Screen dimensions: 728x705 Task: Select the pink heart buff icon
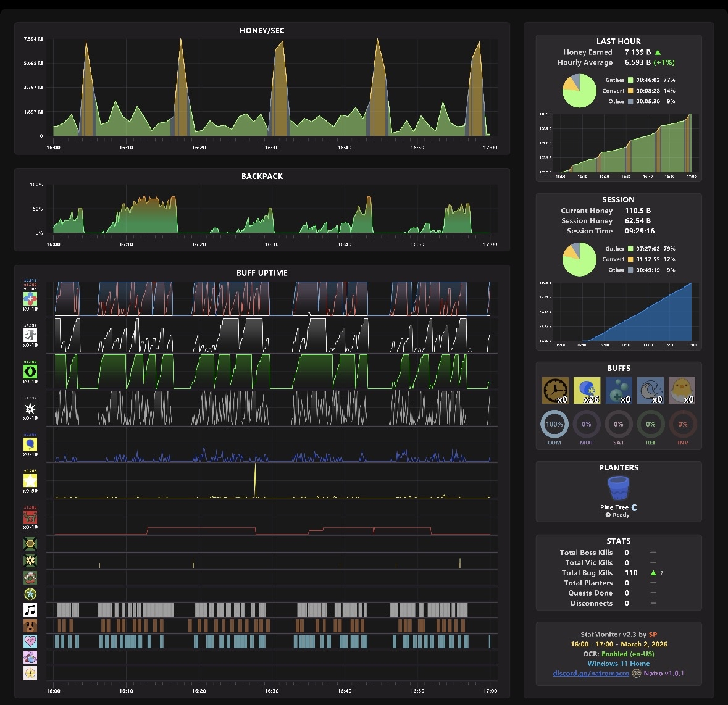[30, 641]
